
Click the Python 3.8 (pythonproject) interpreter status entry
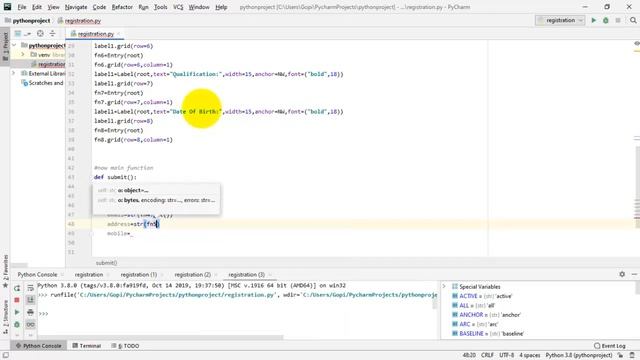point(578,356)
